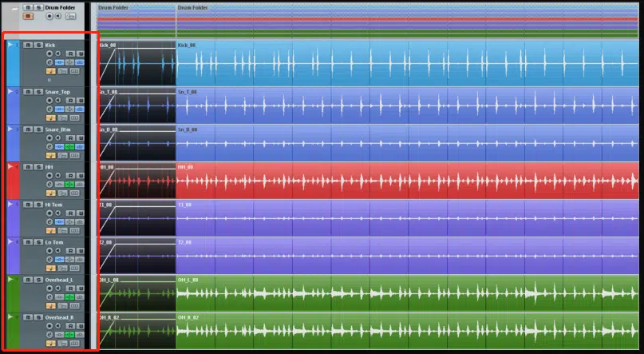The height and width of the screenshot is (354, 644).
Task: Solo the Snare_Top track
Action: click(x=38, y=92)
